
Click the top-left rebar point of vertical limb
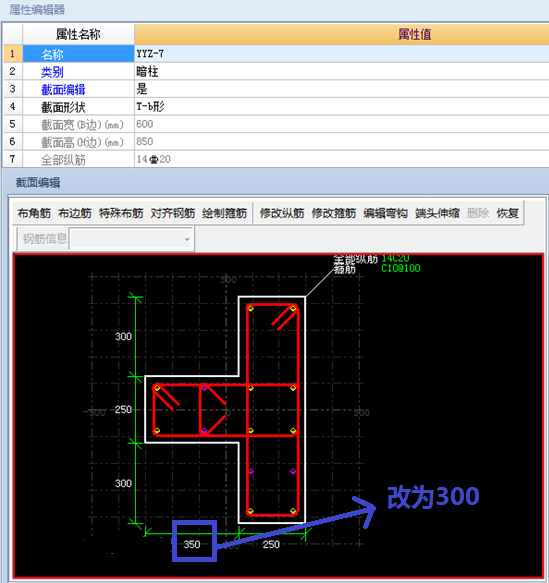click(251, 309)
